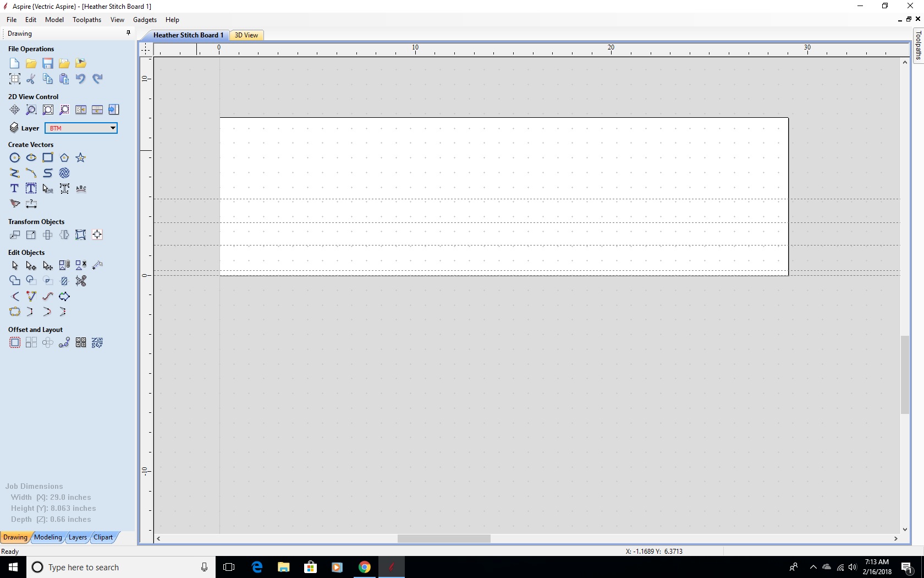Click the Set Size scale transform icon
The width and height of the screenshot is (924, 578).
click(31, 235)
